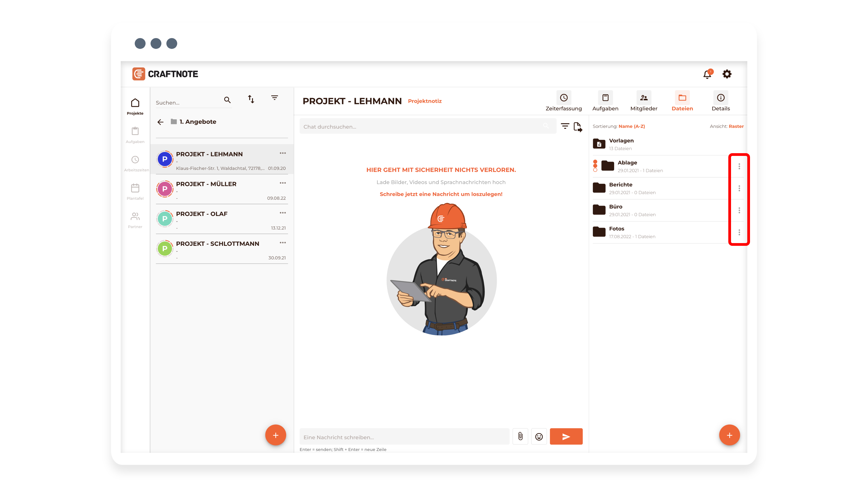Toggle view mode Raster

coord(736,126)
